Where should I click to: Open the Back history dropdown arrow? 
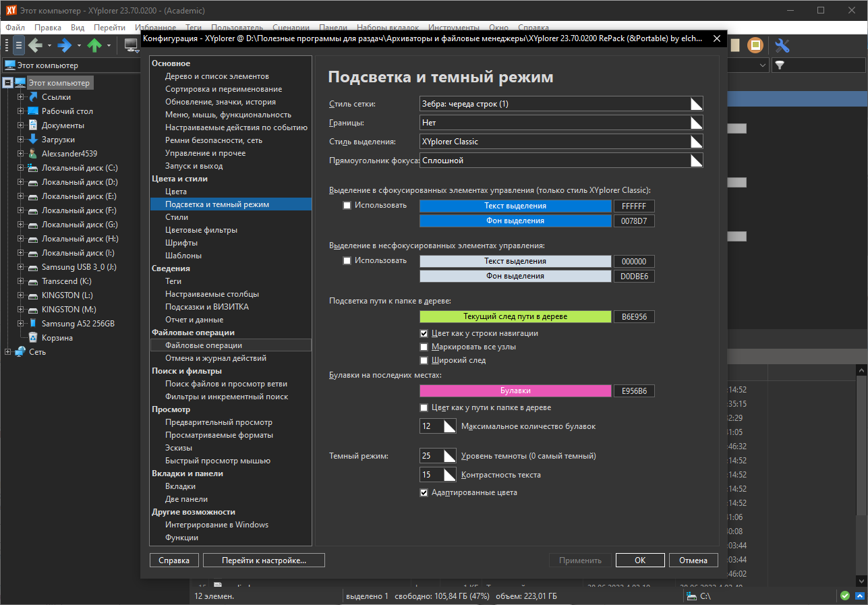[49, 46]
